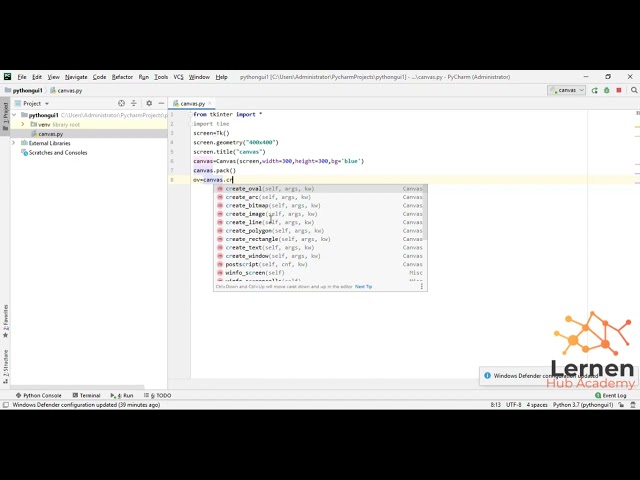
Task: Choose create_image from autocomplete list
Action: [x=320, y=214]
